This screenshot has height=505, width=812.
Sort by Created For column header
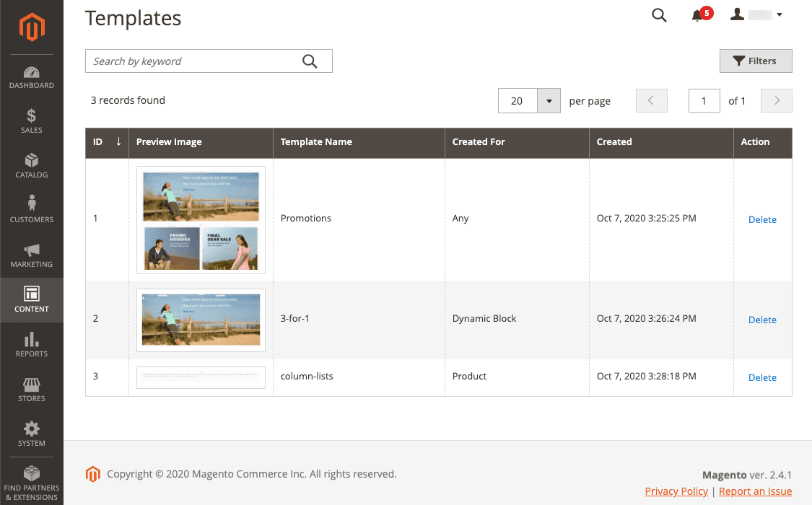point(517,143)
